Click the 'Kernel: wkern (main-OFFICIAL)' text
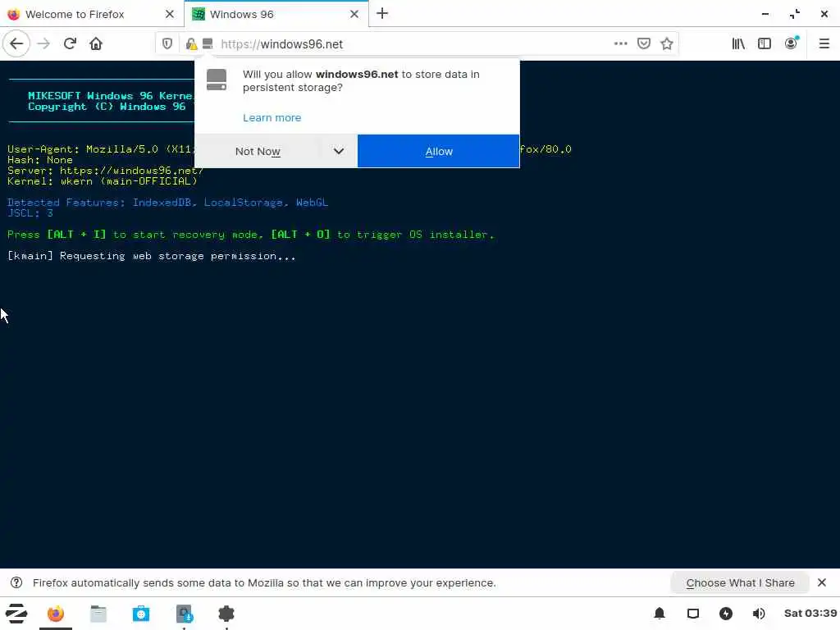 pos(103,181)
